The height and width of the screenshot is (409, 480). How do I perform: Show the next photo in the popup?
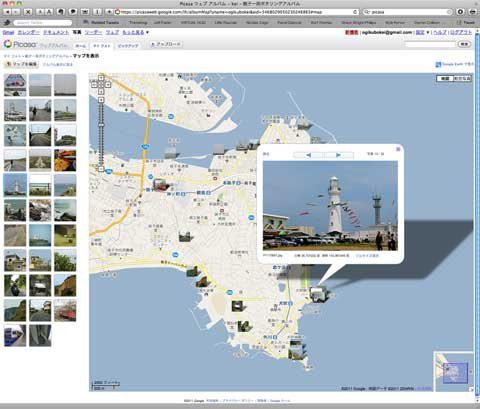point(338,155)
